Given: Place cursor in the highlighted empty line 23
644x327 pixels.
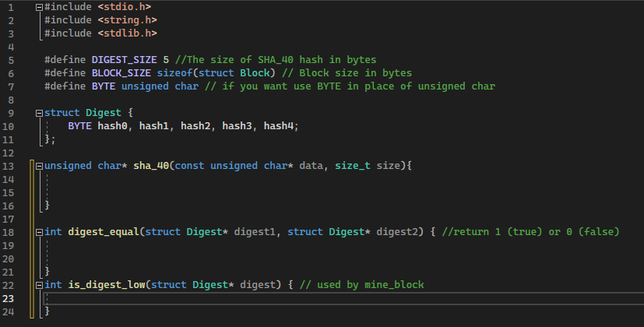Looking at the screenshot, I should click(343, 299).
